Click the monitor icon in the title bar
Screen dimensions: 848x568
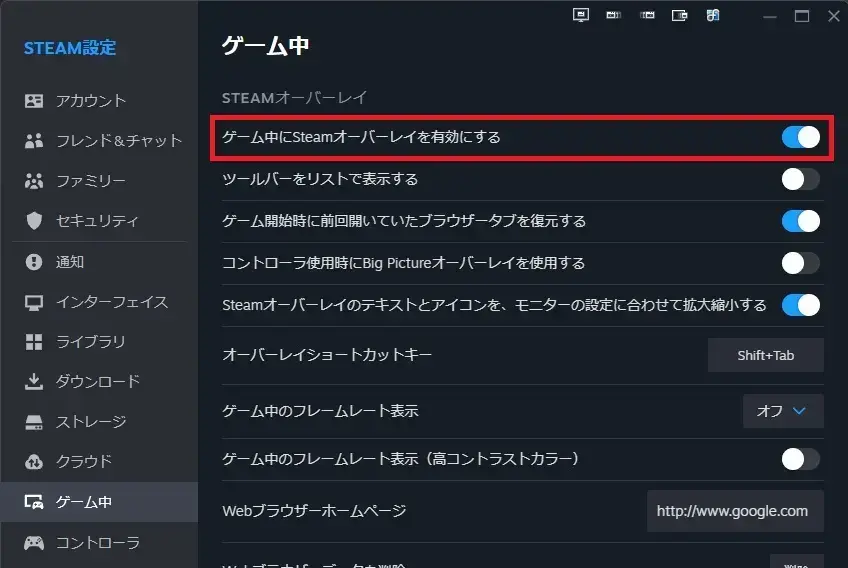click(581, 15)
